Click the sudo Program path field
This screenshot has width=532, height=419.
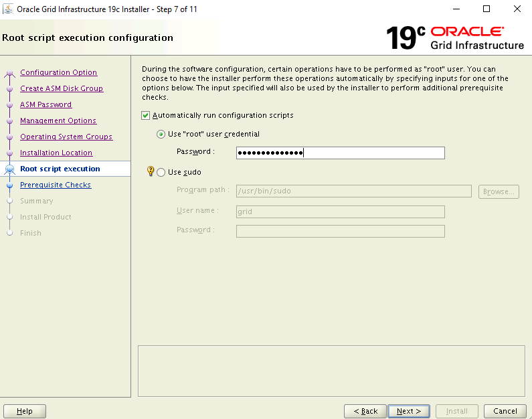click(x=353, y=191)
